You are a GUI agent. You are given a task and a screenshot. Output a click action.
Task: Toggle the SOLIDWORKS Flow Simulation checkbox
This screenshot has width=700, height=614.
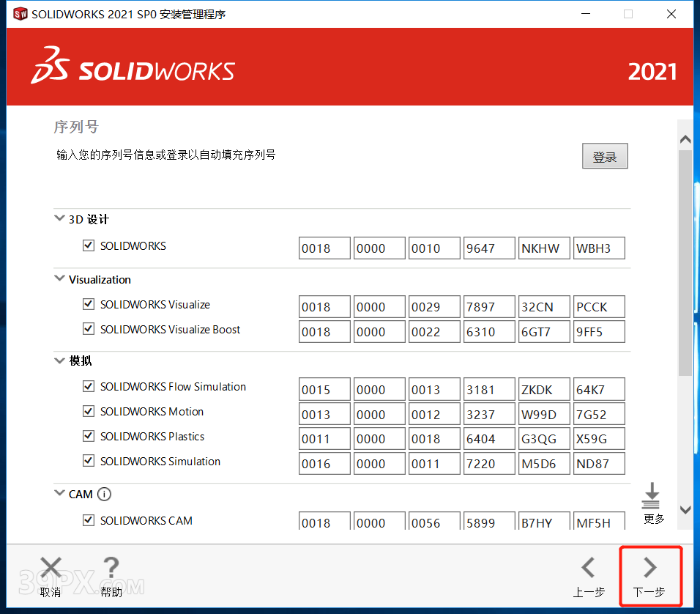click(x=89, y=387)
